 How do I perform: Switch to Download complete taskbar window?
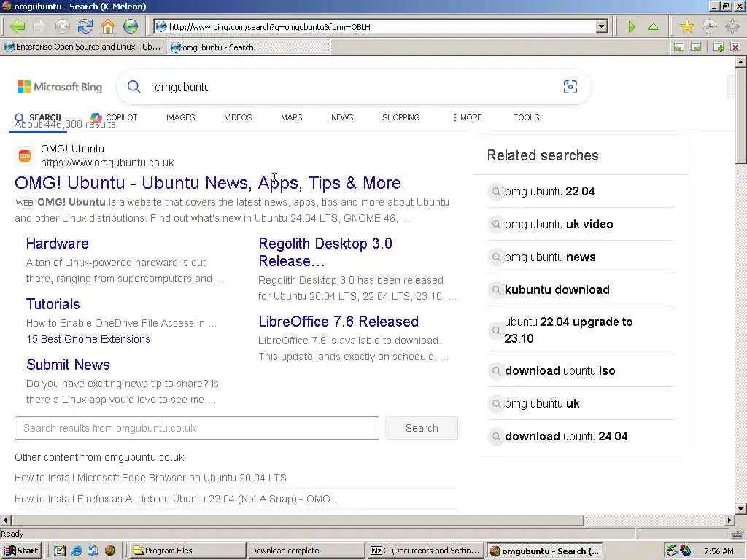tap(306, 551)
